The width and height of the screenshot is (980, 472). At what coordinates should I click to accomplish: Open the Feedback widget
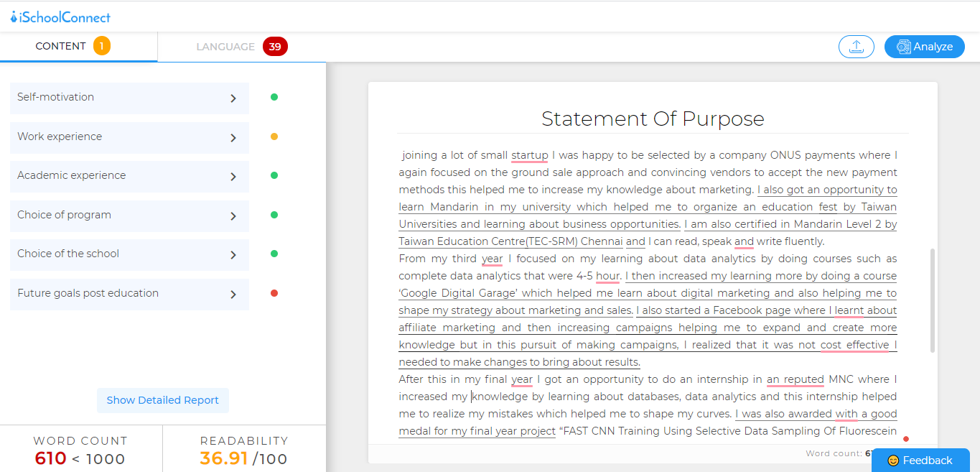(x=920, y=461)
